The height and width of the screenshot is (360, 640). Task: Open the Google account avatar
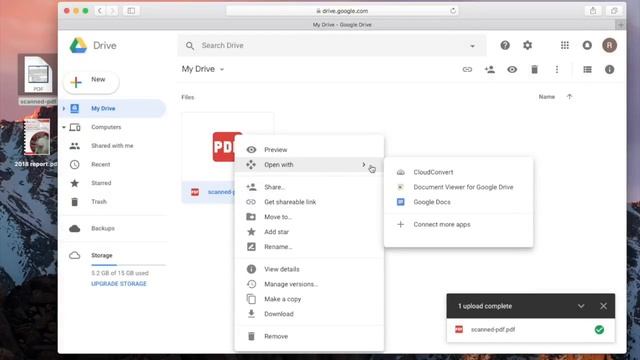(x=609, y=45)
